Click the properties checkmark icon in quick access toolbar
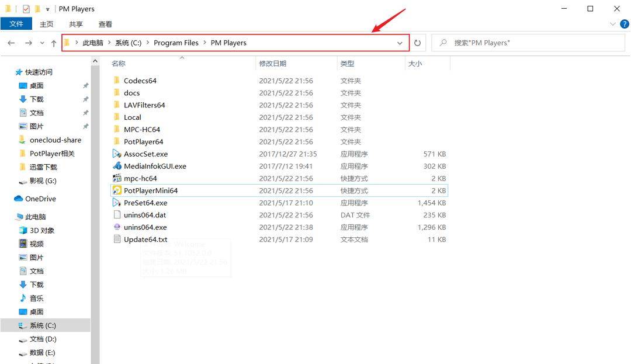Screen dimensions: 631x364 click(x=25, y=9)
